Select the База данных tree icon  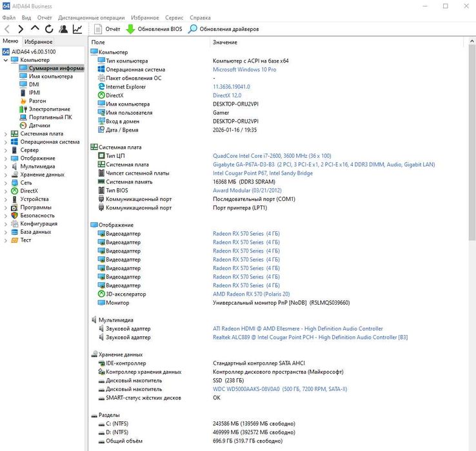pyautogui.click(x=14, y=232)
